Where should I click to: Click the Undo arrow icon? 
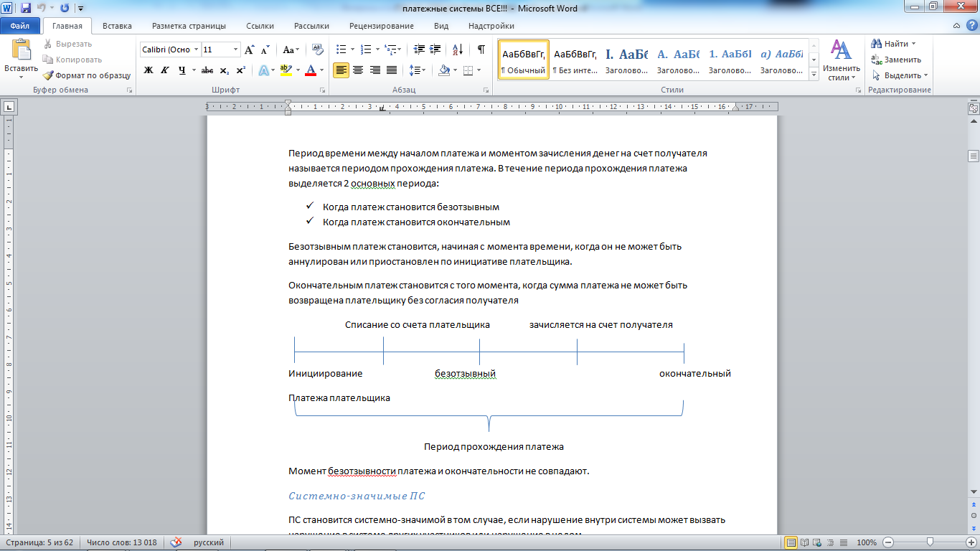pyautogui.click(x=42, y=8)
